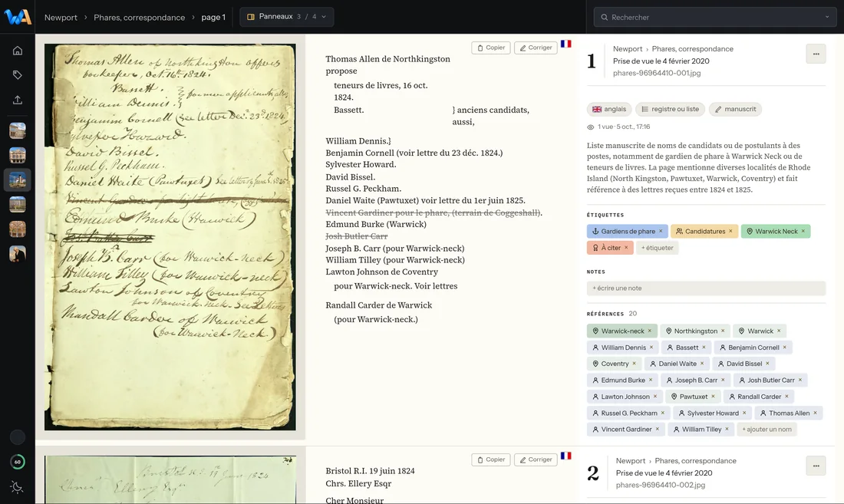Click Phares, correspondance breadcrumb in top bar

140,17
